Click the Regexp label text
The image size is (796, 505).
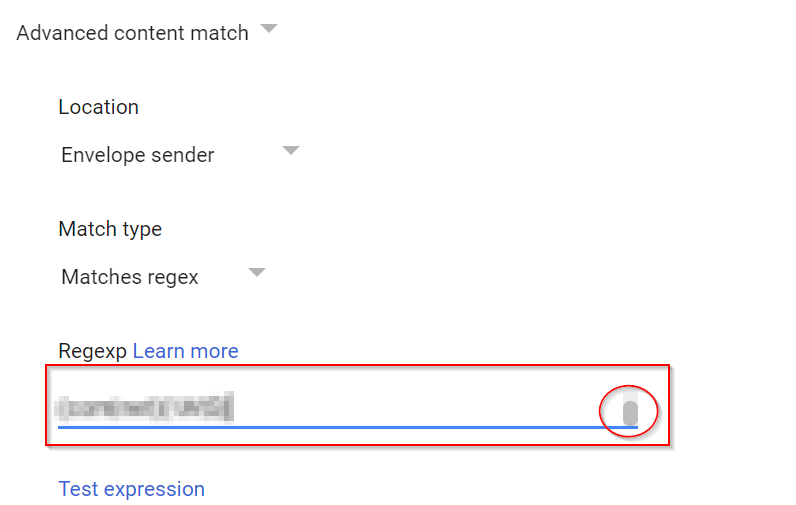[x=92, y=351]
